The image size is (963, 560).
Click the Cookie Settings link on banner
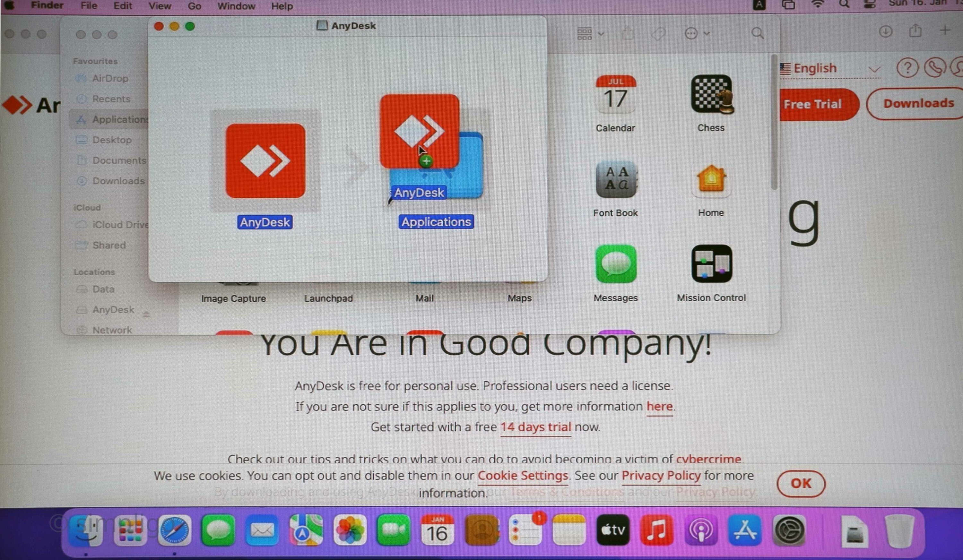(x=523, y=475)
